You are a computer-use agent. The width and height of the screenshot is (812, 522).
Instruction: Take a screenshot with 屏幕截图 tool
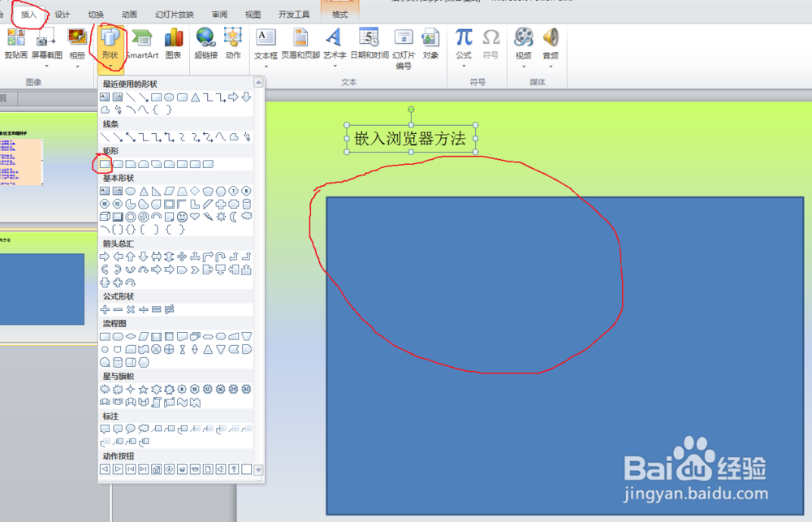coord(46,42)
